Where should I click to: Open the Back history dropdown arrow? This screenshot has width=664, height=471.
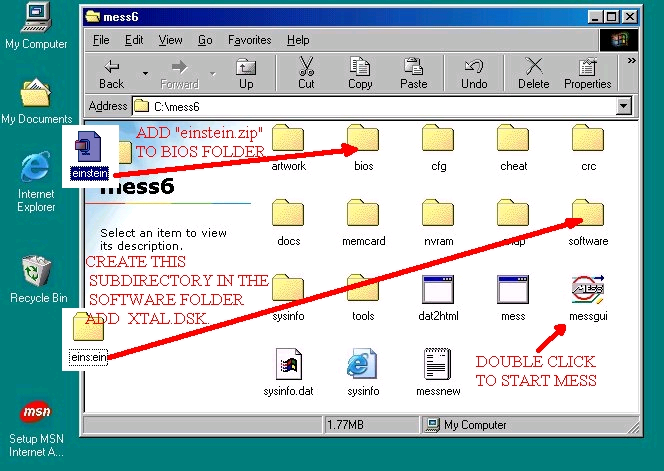(145, 73)
